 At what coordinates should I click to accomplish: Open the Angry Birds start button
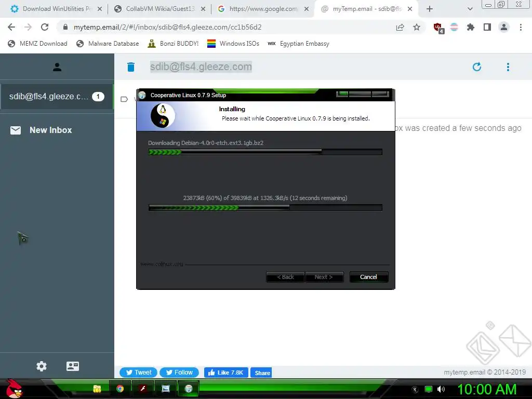point(14,389)
